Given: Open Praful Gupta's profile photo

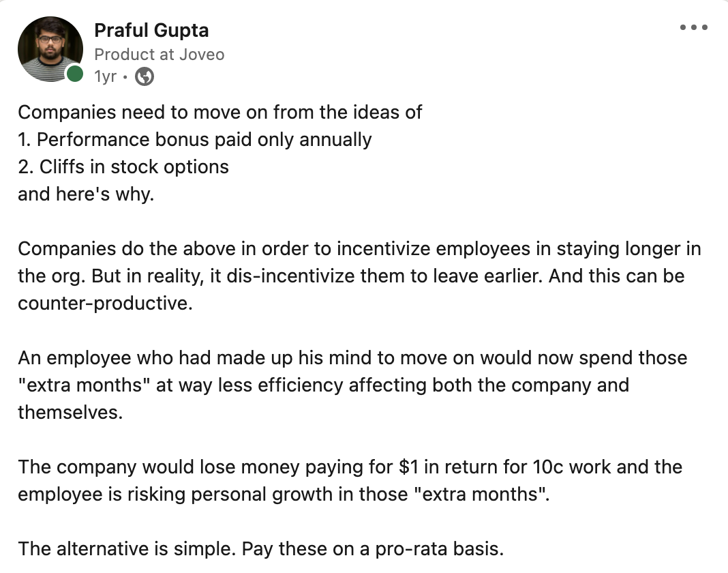Looking at the screenshot, I should tap(50, 48).
